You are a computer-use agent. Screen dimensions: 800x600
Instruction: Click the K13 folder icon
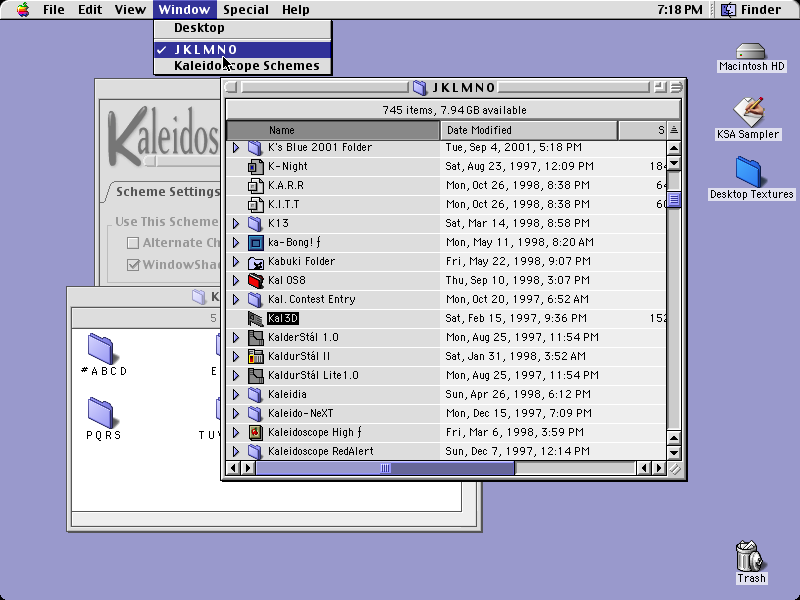point(255,223)
